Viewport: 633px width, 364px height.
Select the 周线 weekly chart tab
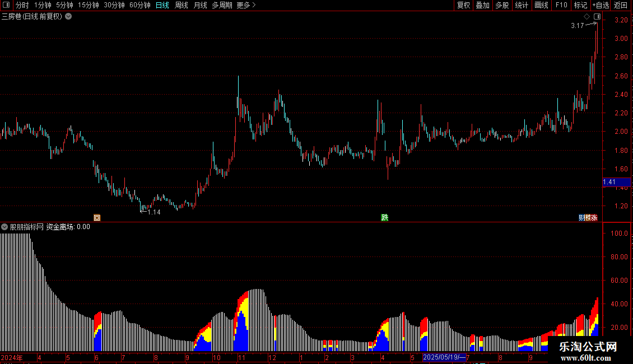coord(181,5)
